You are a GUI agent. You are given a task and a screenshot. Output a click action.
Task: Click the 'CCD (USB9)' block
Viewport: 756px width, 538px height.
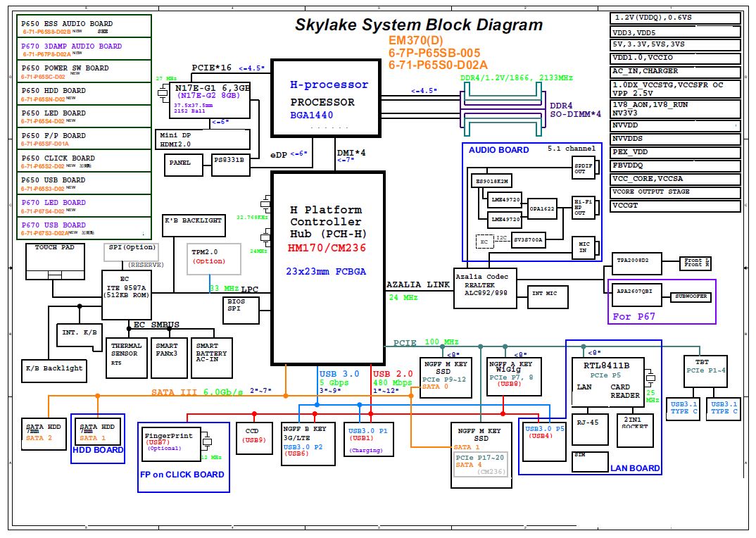254,438
